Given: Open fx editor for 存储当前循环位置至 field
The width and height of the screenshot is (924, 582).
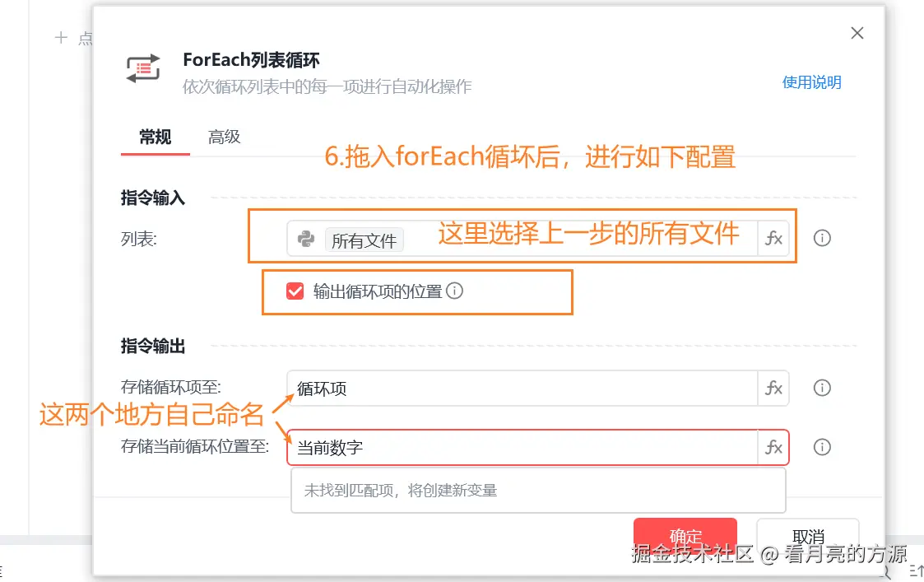Looking at the screenshot, I should tap(773, 448).
